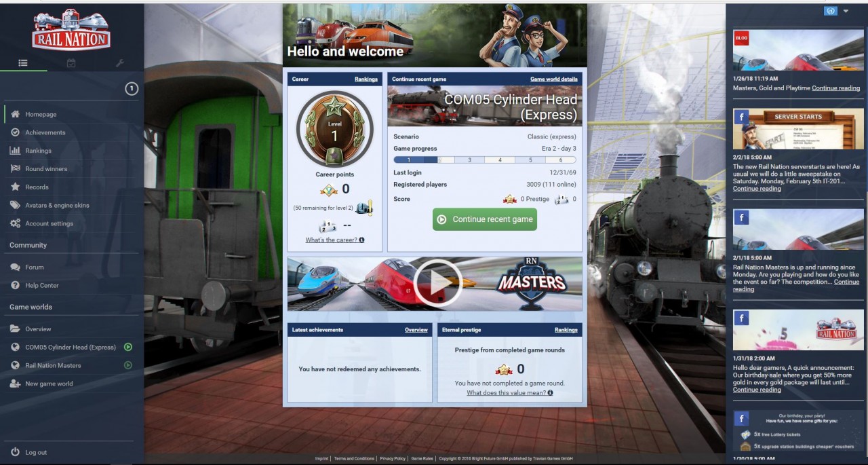Click Facebook icon on 2/1/18 post

[x=741, y=217]
